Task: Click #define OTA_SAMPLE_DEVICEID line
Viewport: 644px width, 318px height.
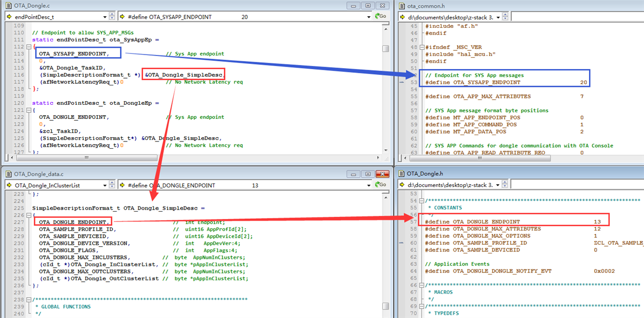Action: click(x=511, y=250)
